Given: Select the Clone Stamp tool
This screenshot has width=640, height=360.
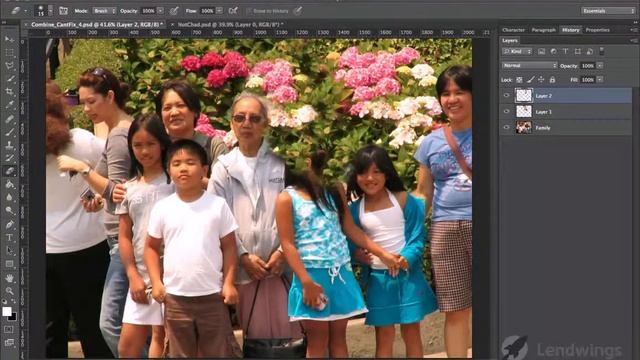Looking at the screenshot, I should (x=9, y=145).
